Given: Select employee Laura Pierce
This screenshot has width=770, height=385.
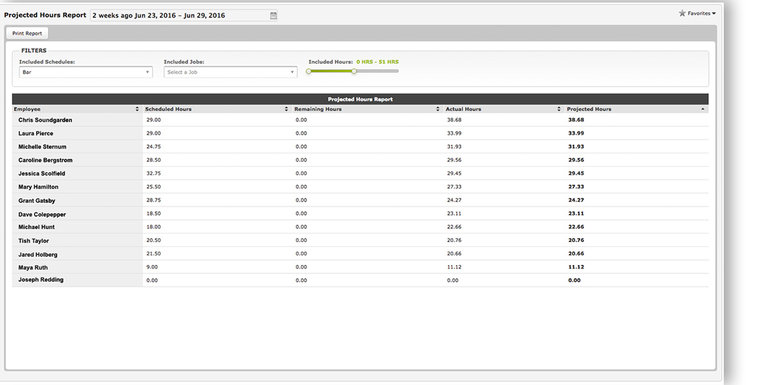Looking at the screenshot, I should 36,134.
